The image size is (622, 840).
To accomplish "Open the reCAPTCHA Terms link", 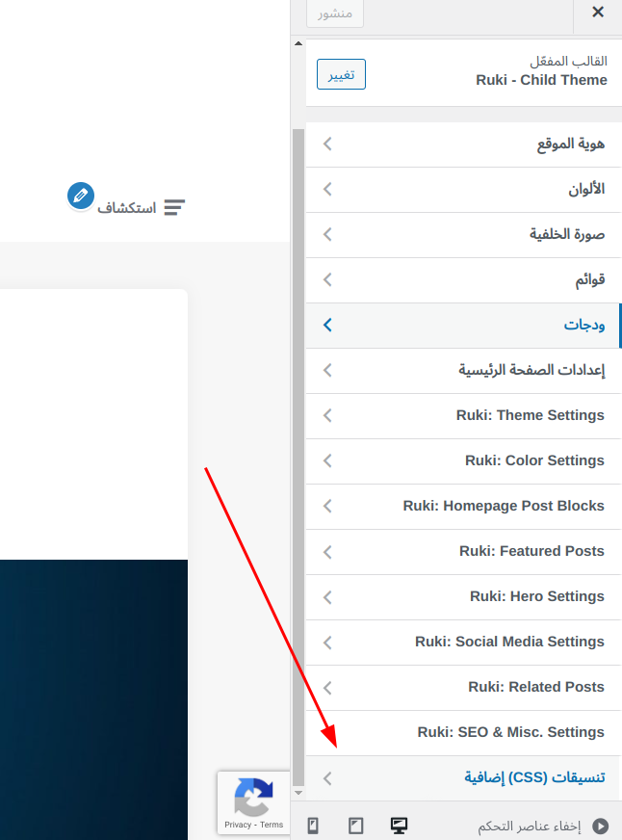I will pos(272,825).
